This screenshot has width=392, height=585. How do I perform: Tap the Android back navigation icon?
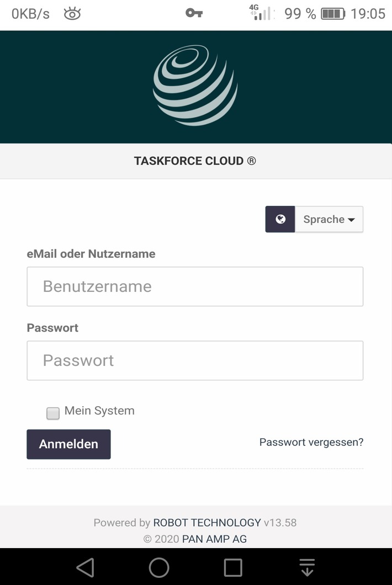[x=85, y=567]
